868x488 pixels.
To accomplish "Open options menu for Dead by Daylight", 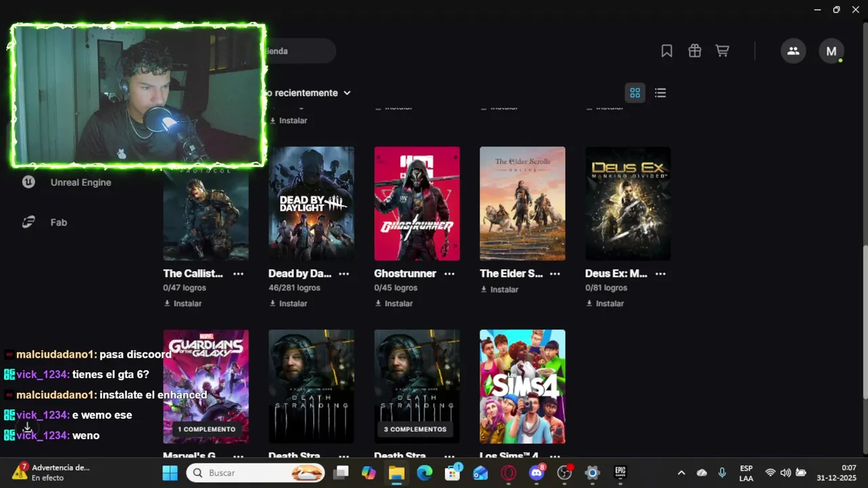I will (344, 274).
